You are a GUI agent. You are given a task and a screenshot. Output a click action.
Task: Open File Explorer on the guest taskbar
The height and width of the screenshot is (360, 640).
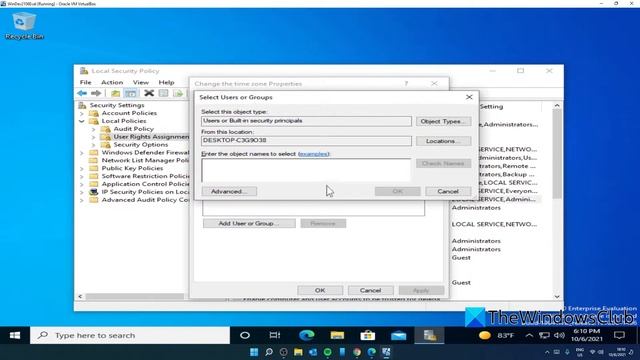(337, 336)
